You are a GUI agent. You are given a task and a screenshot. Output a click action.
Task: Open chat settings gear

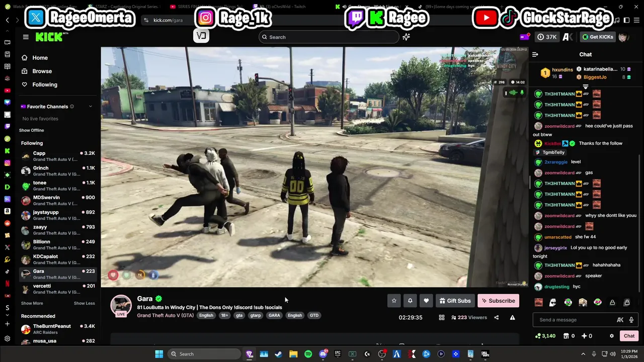[612, 336]
